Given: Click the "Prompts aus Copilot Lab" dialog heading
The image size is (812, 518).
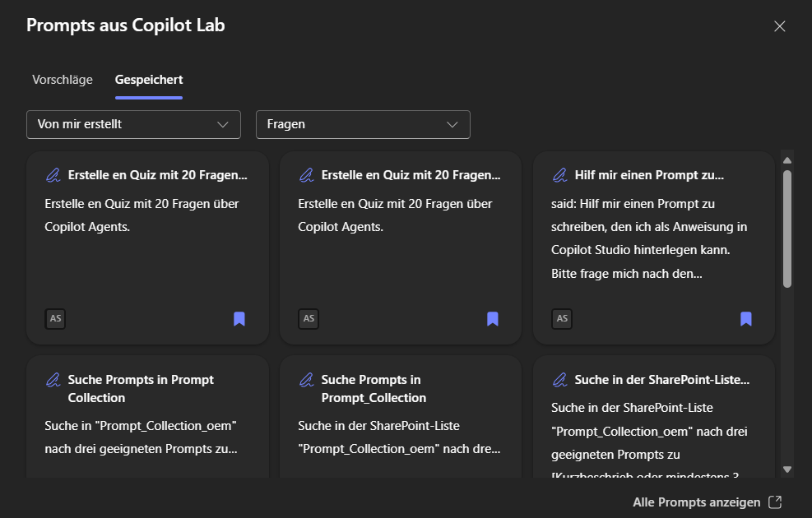Looking at the screenshot, I should pyautogui.click(x=126, y=25).
